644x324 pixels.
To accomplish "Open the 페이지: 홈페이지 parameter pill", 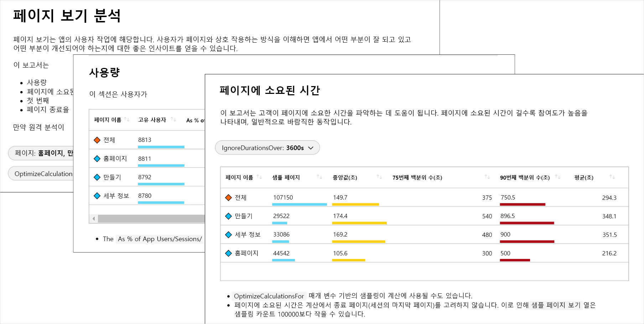I will [x=41, y=153].
